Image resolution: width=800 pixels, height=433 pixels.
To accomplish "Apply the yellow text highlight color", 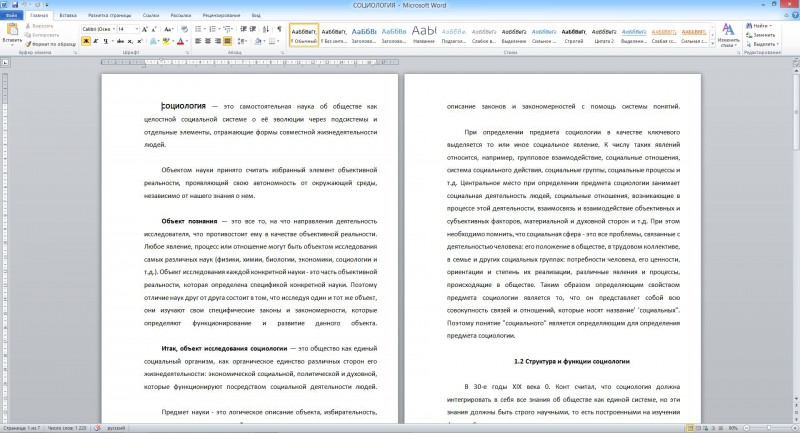I will 165,41.
